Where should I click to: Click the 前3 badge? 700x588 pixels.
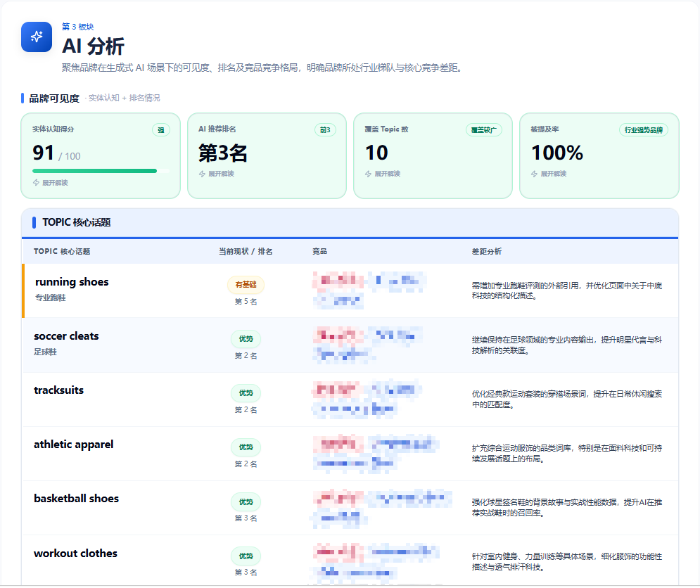(x=325, y=130)
